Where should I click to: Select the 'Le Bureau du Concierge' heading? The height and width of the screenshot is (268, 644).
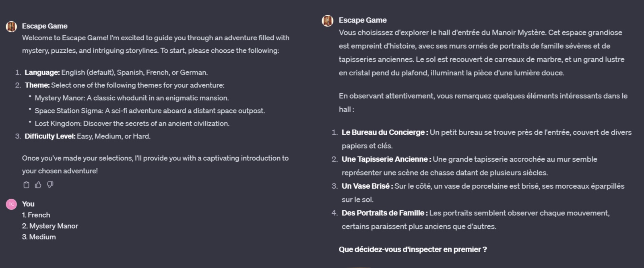[x=385, y=132]
